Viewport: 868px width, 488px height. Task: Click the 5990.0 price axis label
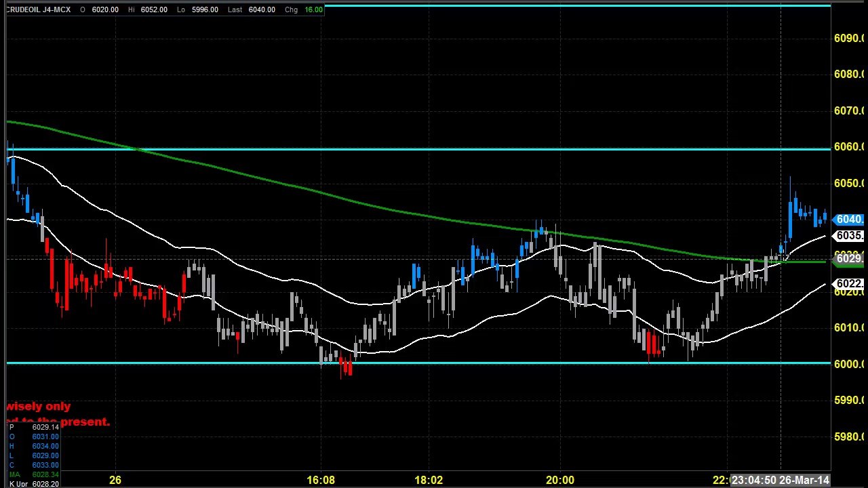click(848, 400)
